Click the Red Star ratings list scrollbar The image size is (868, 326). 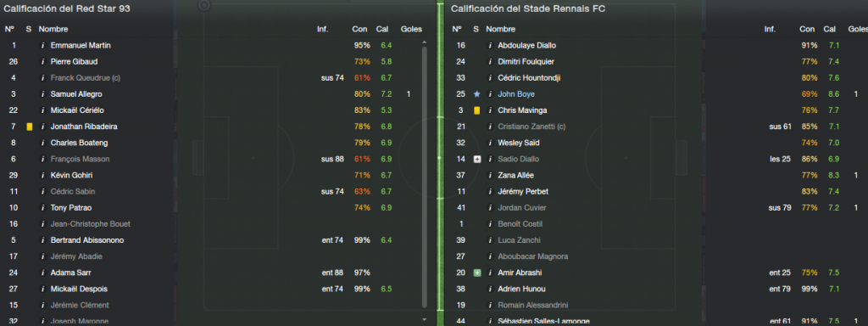tap(425, 177)
